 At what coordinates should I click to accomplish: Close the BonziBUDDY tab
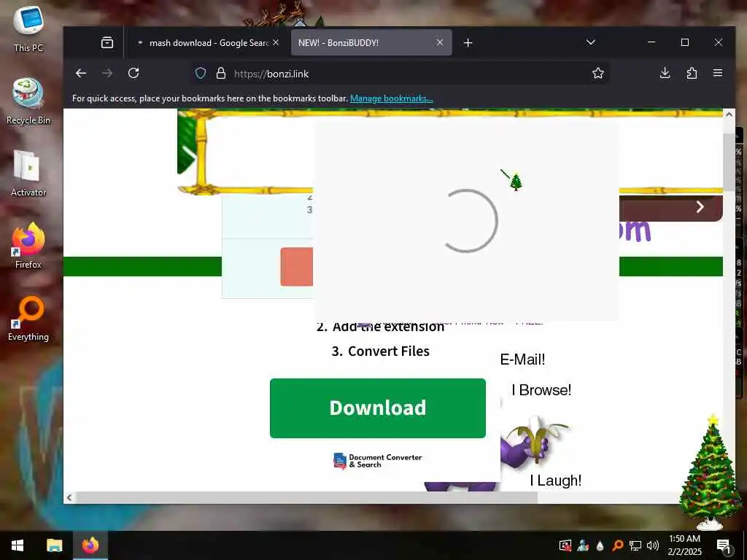pos(440,43)
